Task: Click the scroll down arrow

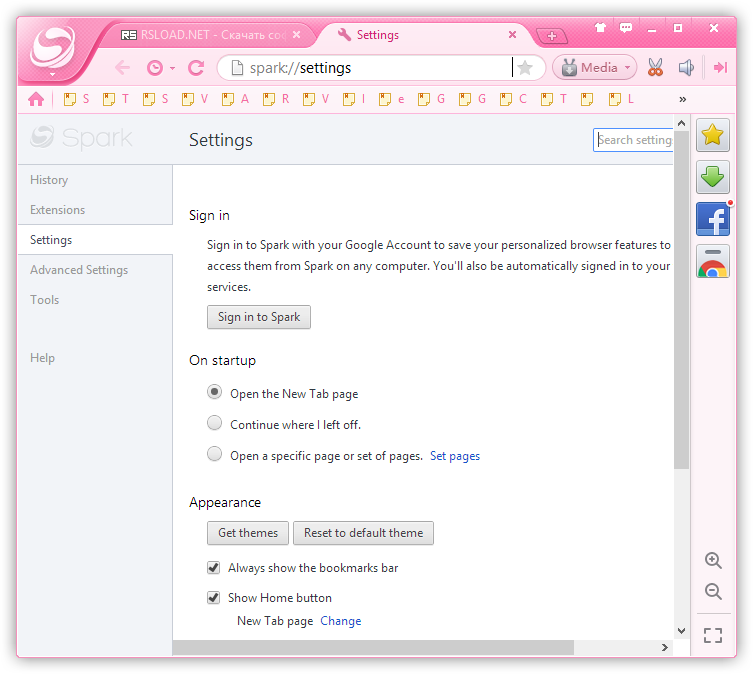Action: [x=681, y=631]
